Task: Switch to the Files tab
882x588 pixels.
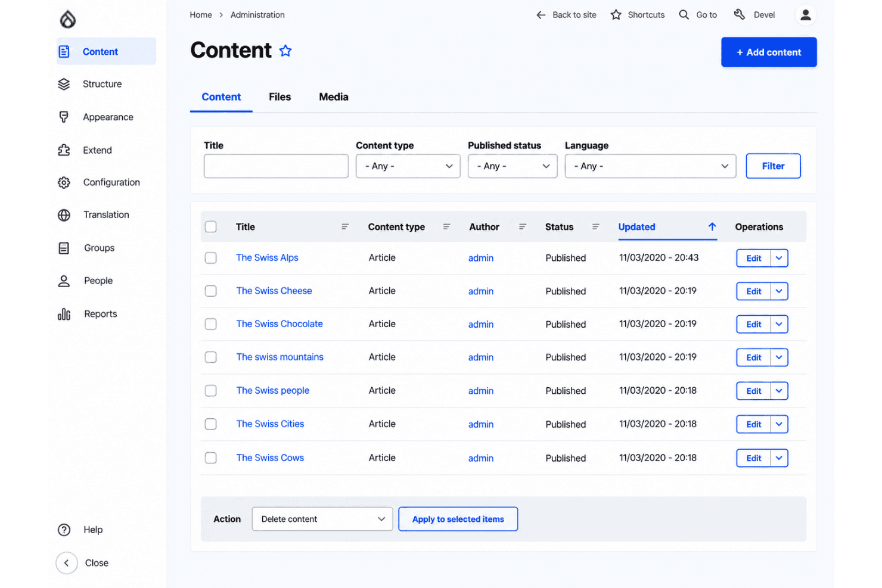Action: click(279, 97)
